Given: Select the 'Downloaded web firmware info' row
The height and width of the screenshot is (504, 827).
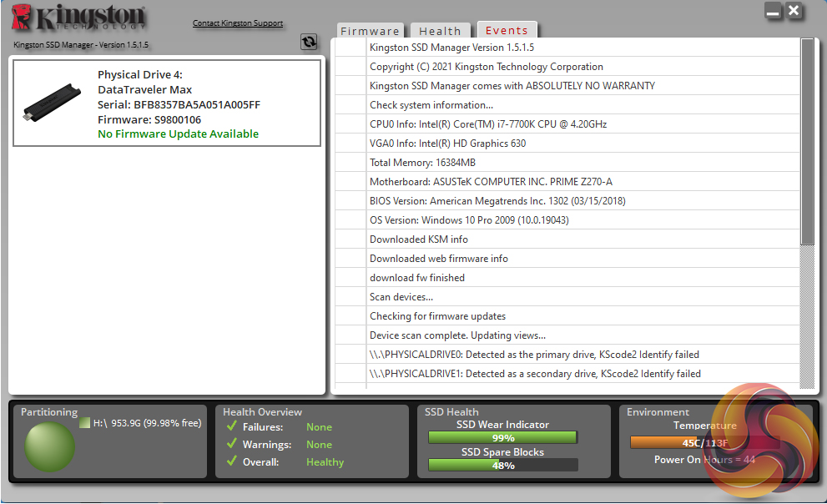Looking at the screenshot, I should pos(567,259).
